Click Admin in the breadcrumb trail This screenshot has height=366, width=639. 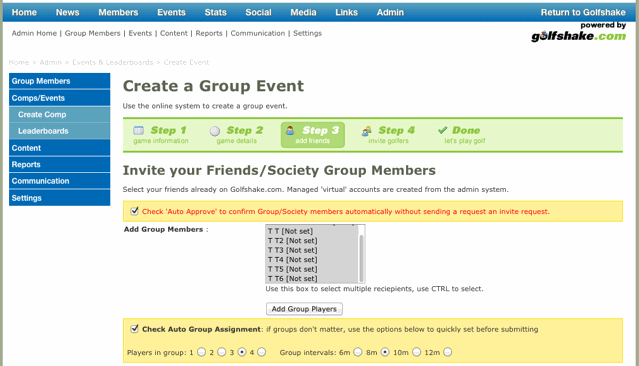point(51,62)
